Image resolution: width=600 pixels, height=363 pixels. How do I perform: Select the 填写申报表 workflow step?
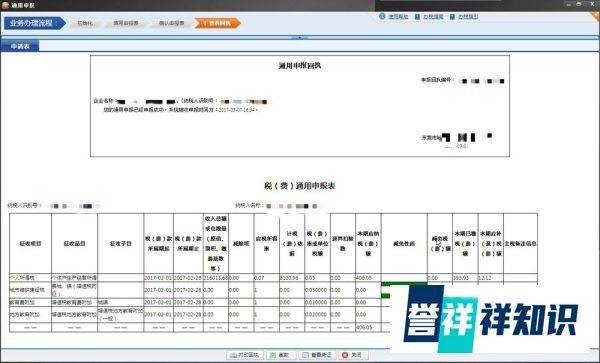point(126,23)
